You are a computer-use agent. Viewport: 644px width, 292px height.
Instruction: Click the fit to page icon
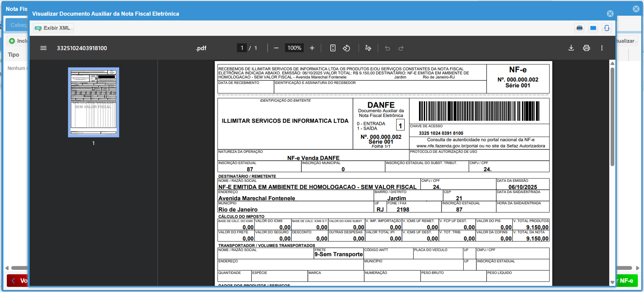tap(333, 48)
